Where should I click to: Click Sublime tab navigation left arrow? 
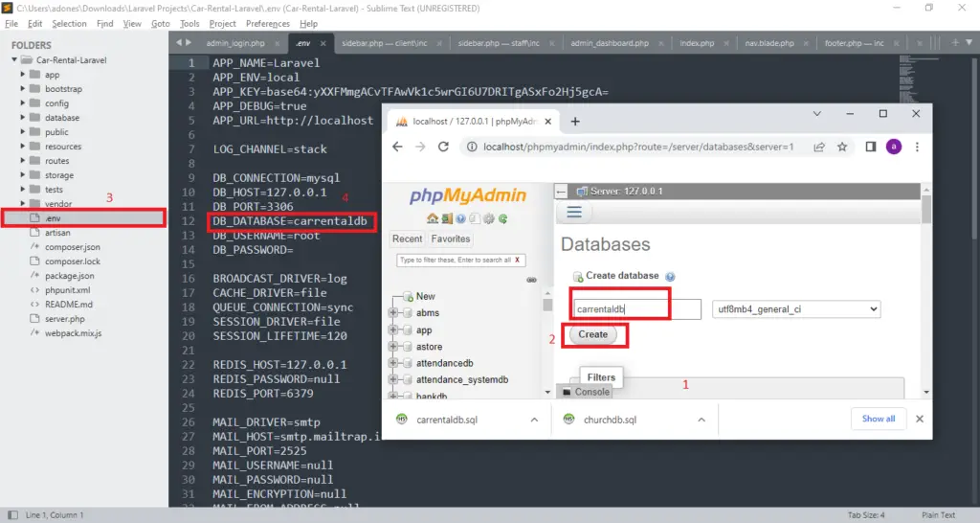tap(179, 42)
